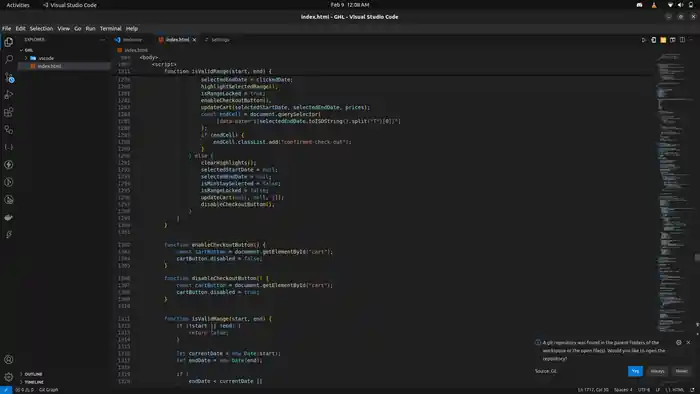Switch to the index.html editor tab

coord(177,40)
